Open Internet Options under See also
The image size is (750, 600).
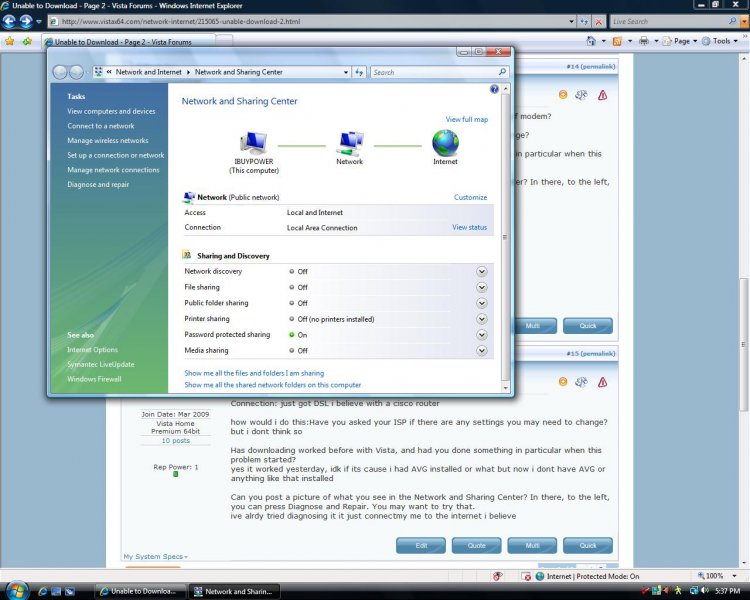click(92, 350)
